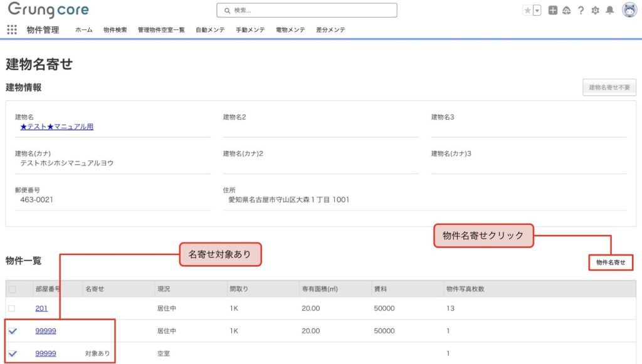
Task: Open the app launcher grid icon
Action: click(12, 29)
